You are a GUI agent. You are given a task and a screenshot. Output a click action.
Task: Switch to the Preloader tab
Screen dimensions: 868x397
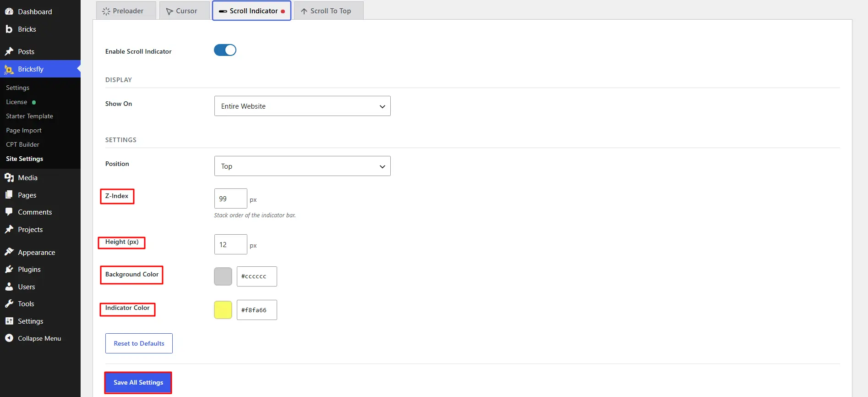tap(126, 11)
